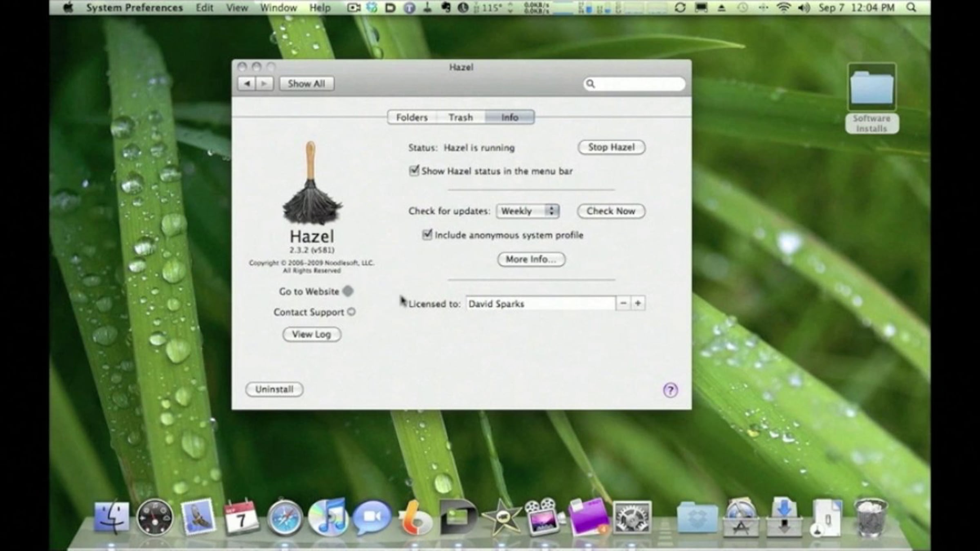This screenshot has height=551, width=980.
Task: Click the arrow icon beside Go to Website
Action: click(348, 291)
